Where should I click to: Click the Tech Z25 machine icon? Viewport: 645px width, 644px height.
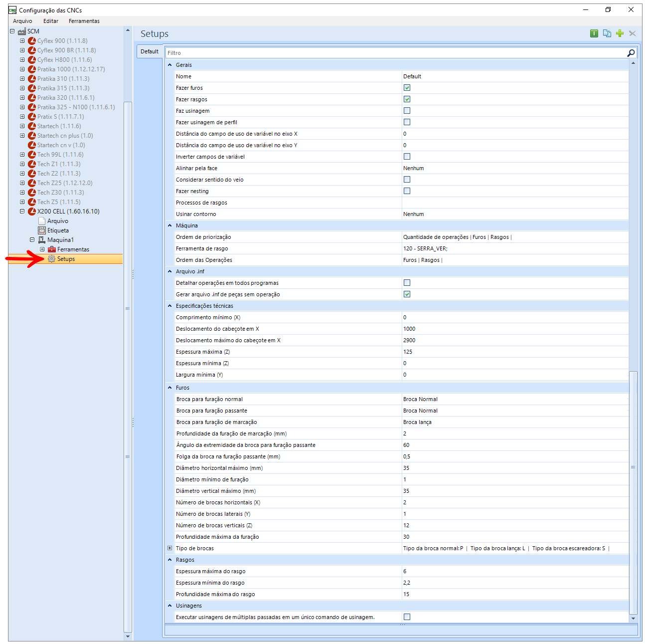coord(32,183)
